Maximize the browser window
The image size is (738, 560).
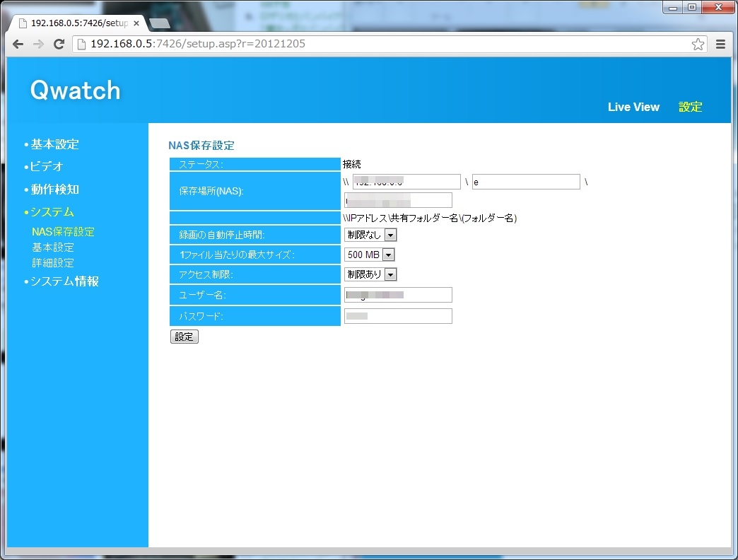pos(692,7)
